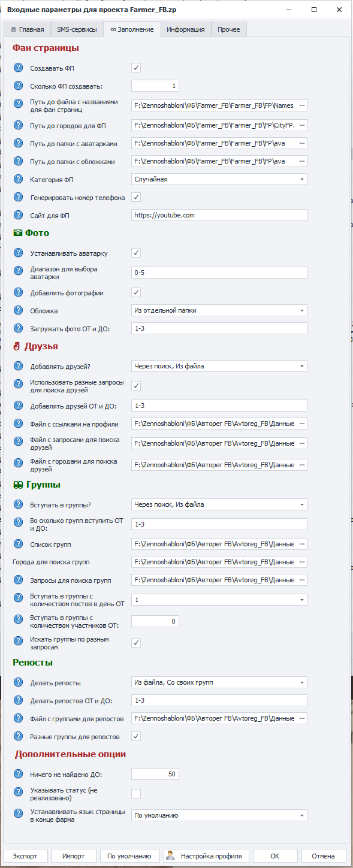Confirm with the OK button

pos(275,855)
